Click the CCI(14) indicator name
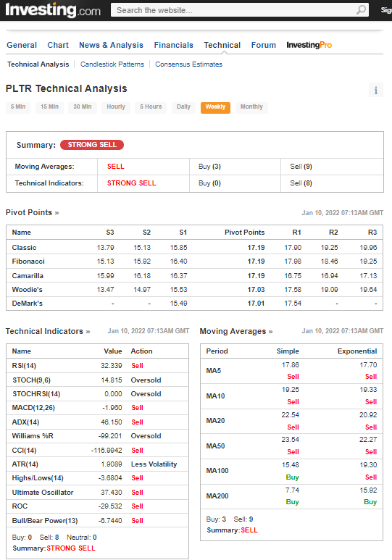Viewport: 392px width, 560px height. click(24, 451)
